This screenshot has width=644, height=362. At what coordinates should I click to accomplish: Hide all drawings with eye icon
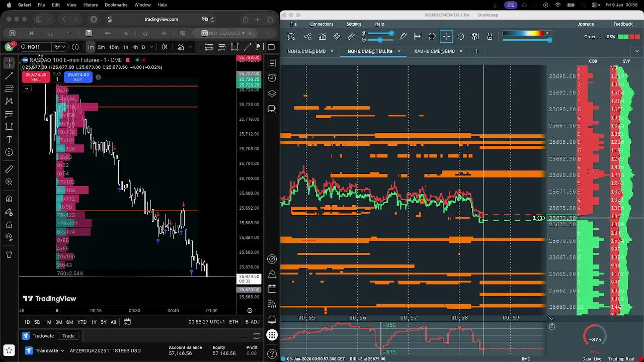9,237
